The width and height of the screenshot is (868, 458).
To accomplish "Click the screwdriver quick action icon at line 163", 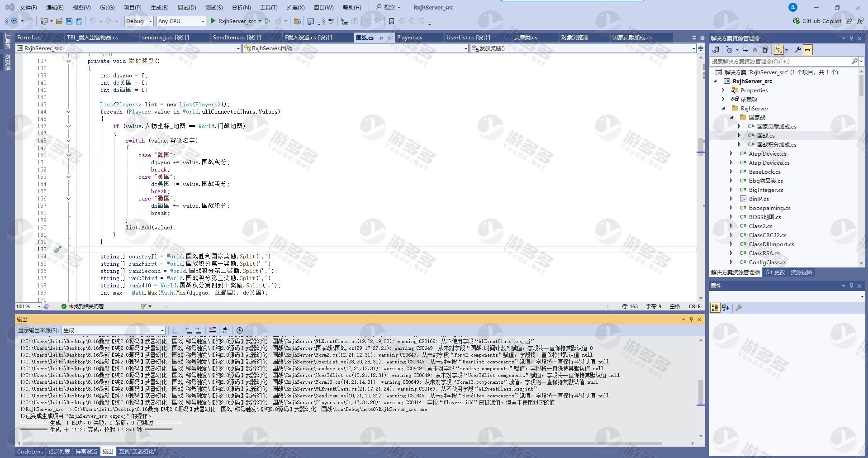I will [57, 249].
